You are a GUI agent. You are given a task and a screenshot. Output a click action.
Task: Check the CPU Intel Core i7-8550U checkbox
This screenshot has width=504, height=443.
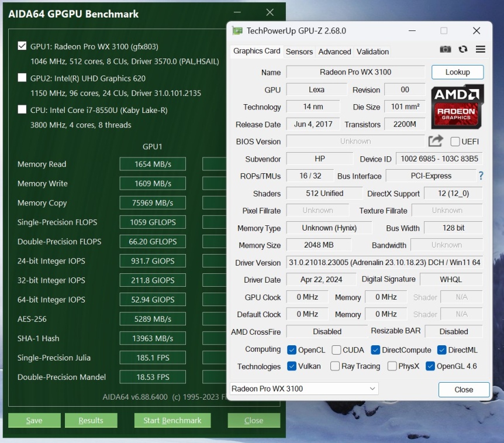pos(22,109)
